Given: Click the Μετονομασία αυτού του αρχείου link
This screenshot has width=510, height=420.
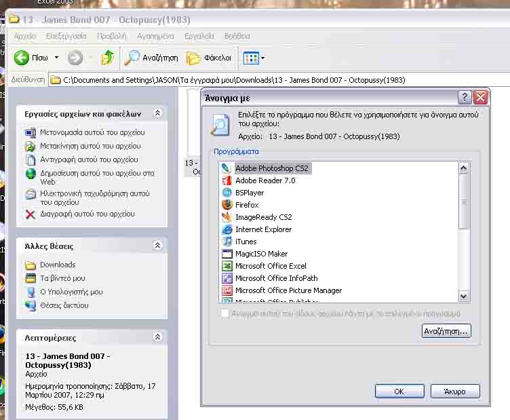Looking at the screenshot, I should click(92, 133).
